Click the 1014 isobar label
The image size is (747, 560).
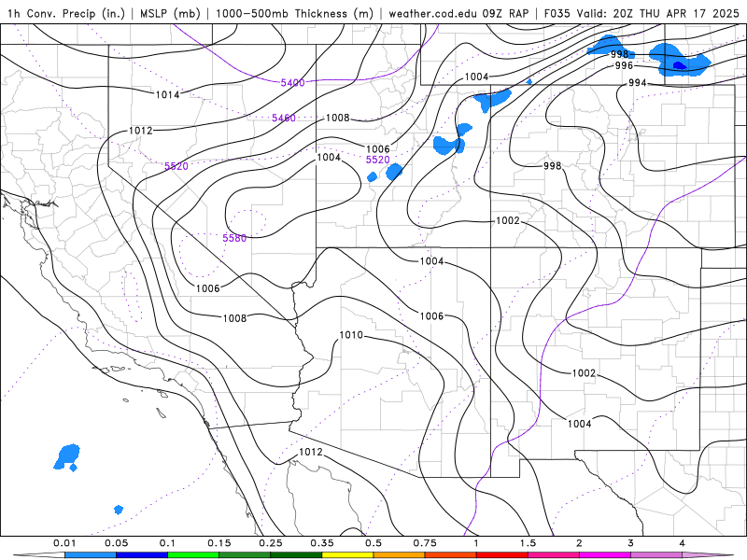click(x=168, y=94)
